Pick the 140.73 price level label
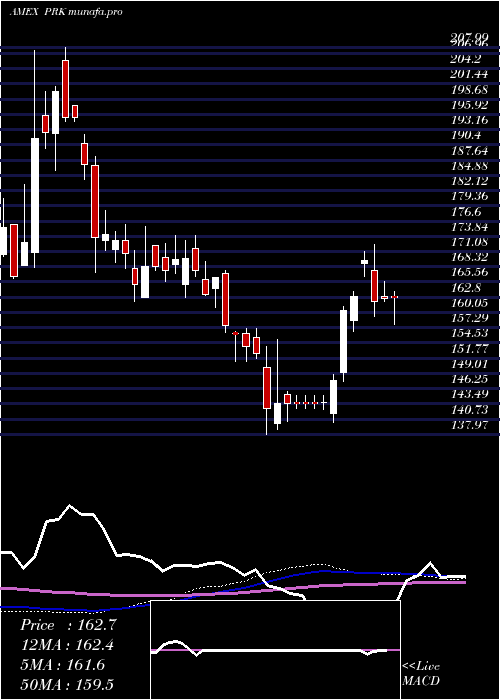The height and width of the screenshot is (700, 500). [x=468, y=409]
